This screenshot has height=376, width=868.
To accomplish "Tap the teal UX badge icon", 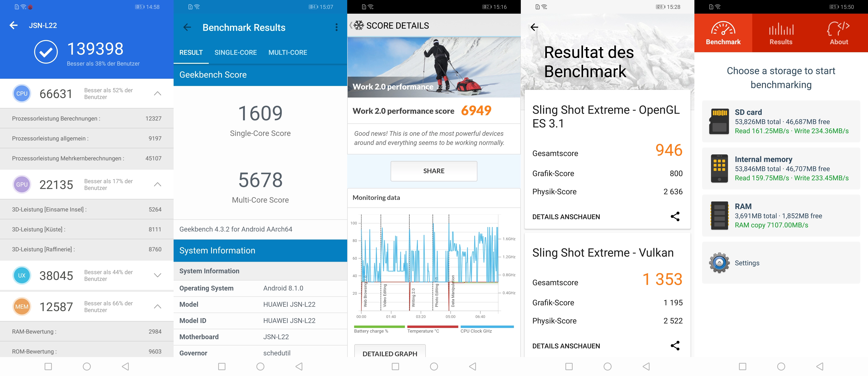I will (22, 276).
